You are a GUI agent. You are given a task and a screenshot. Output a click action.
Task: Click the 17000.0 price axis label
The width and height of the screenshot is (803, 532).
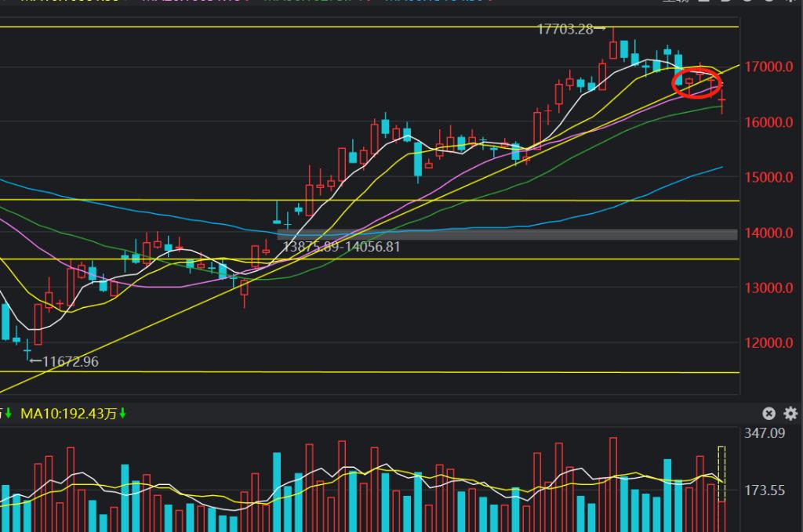click(769, 67)
